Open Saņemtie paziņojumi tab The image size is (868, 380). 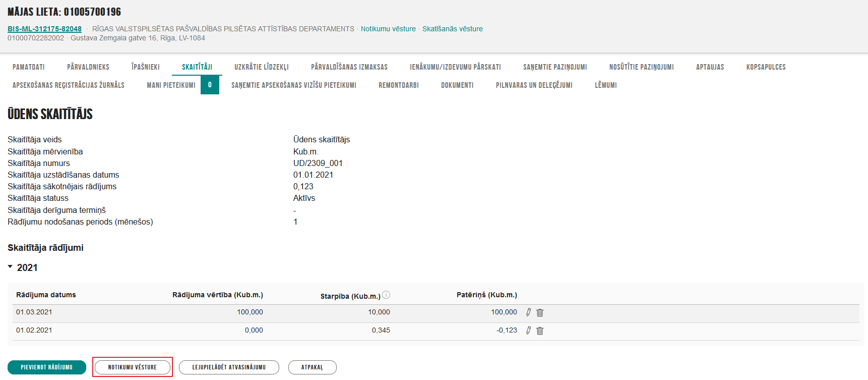click(x=555, y=67)
